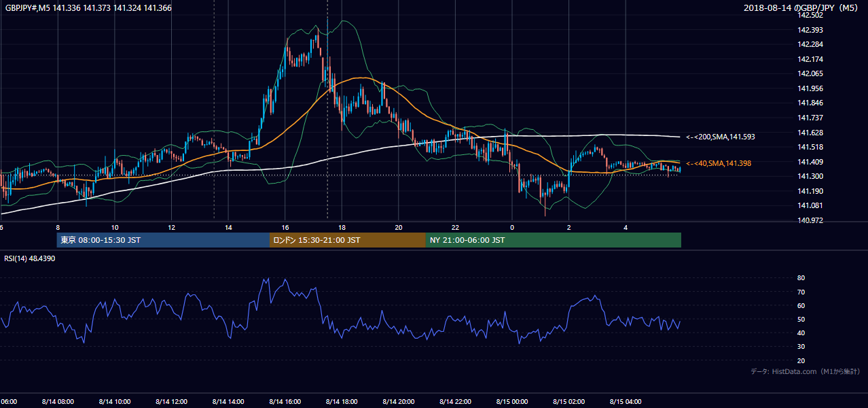Image resolution: width=868 pixels, height=408 pixels.
Task: Click the 8/14 08:00 time axis label
Action: 58,402
